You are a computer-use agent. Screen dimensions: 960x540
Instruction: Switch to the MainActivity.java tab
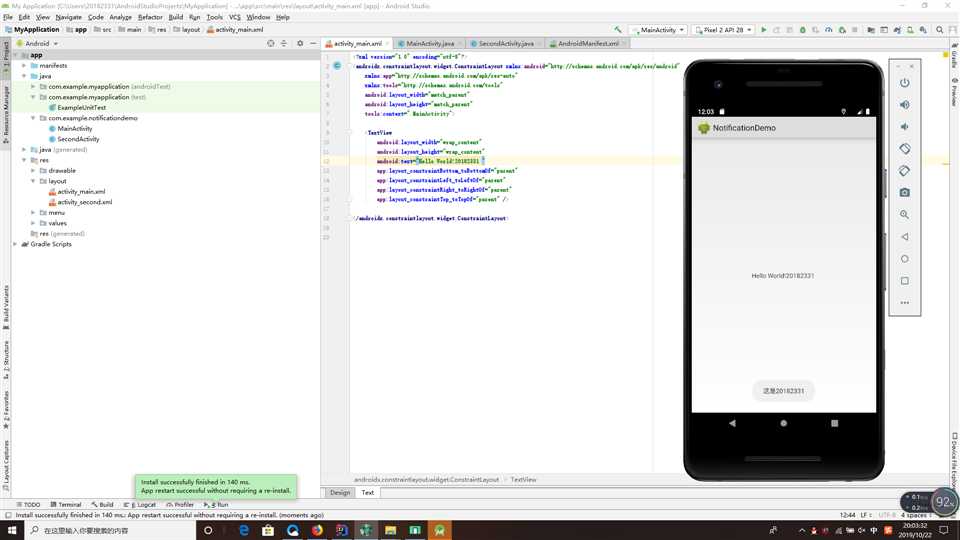pos(429,43)
